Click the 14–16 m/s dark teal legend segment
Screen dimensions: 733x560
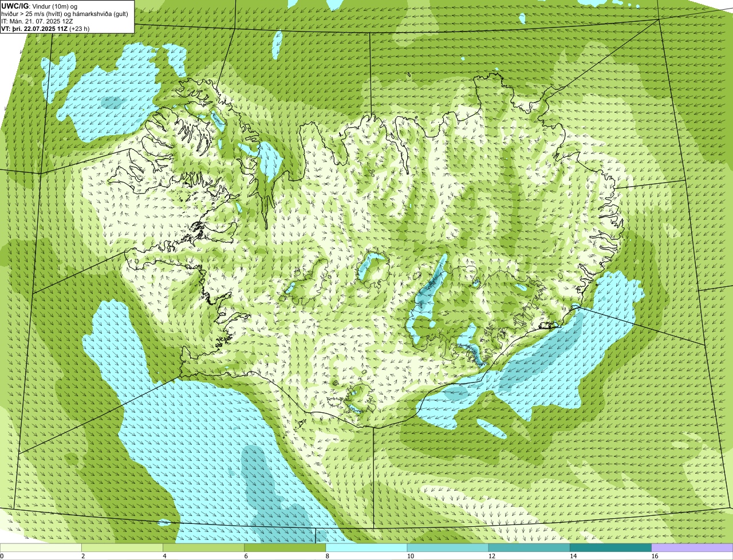tap(610, 548)
